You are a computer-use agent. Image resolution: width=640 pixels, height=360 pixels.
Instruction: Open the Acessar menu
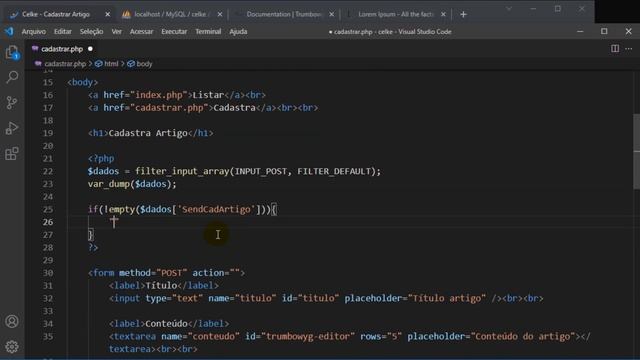click(141, 31)
